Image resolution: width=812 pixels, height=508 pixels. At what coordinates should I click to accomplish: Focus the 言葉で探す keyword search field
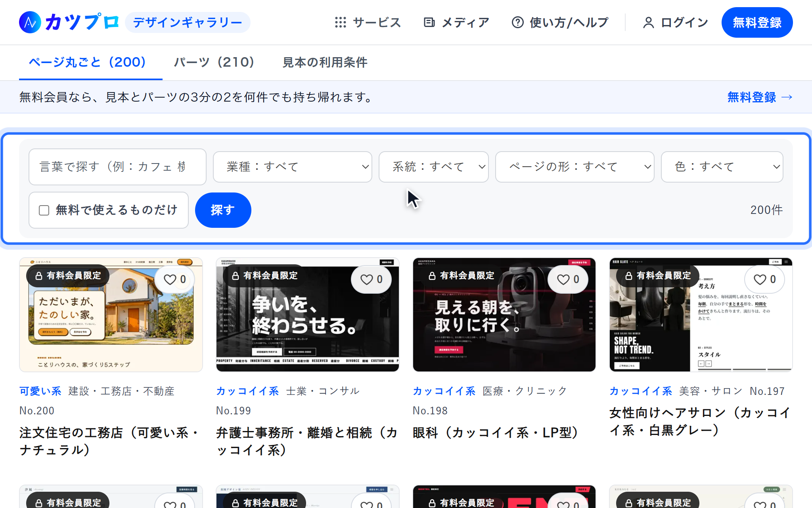[117, 167]
